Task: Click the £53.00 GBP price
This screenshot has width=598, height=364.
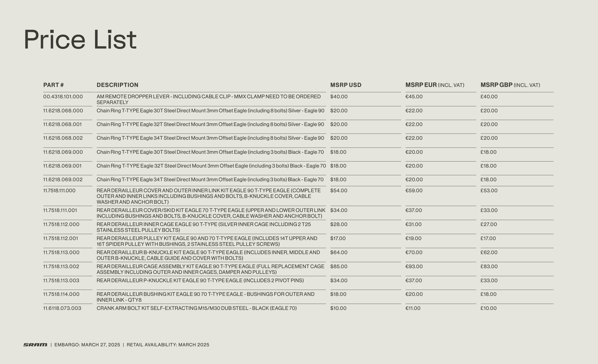Action: [489, 190]
